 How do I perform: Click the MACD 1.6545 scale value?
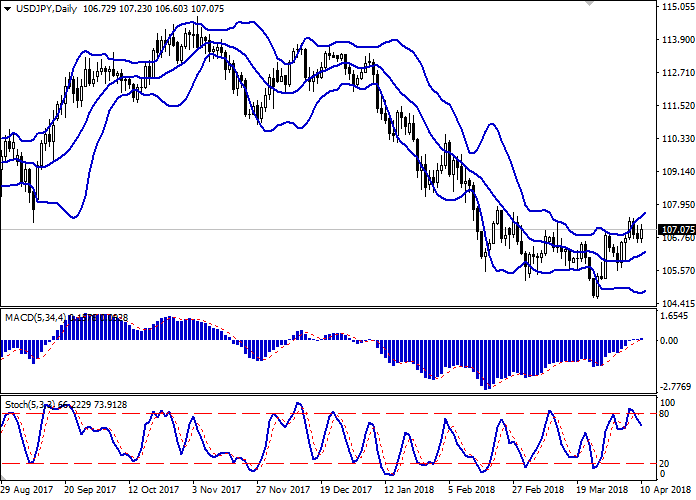pos(675,316)
